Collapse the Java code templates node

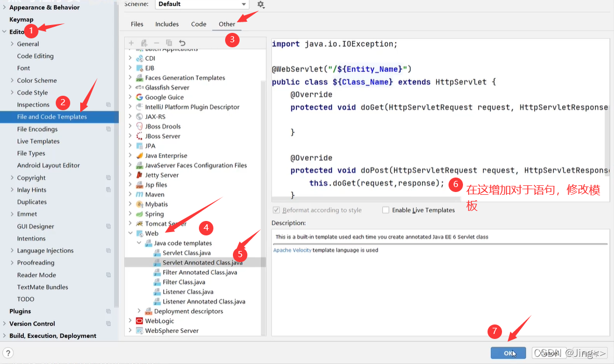click(139, 243)
